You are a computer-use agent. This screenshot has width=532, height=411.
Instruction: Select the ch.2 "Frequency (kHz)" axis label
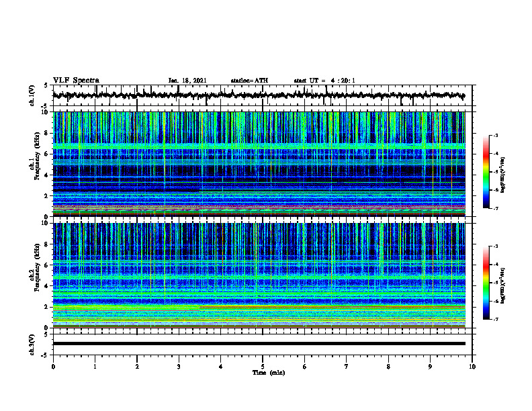coord(37,267)
